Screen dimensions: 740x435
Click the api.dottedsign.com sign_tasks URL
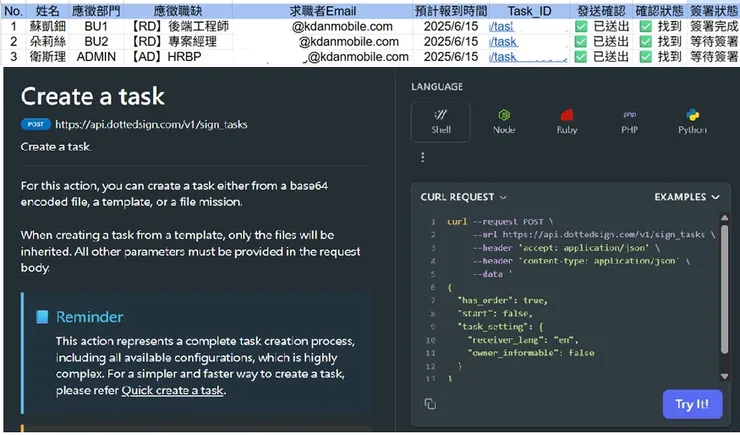click(x=151, y=125)
